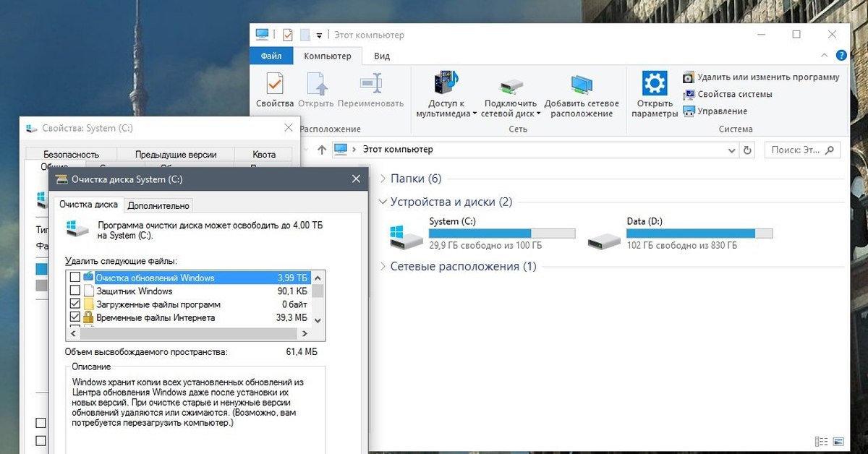Collapse the ribbon with the chevron
The width and height of the screenshot is (868, 454).
click(825, 56)
